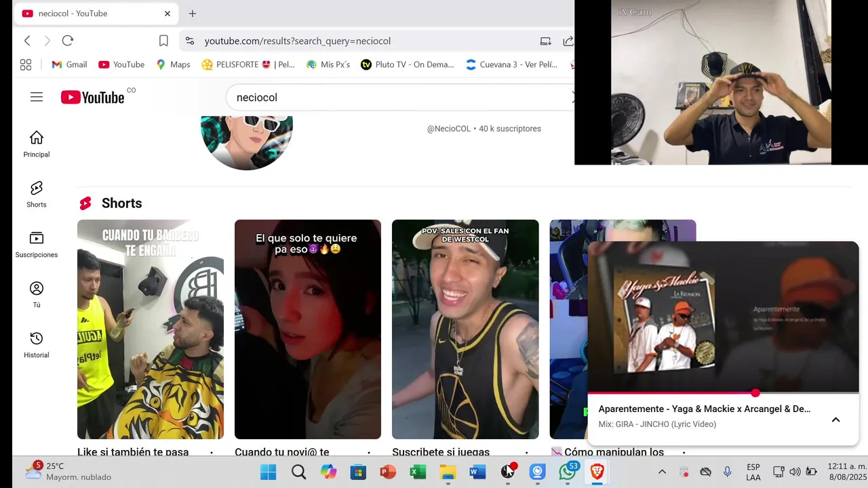This screenshot has height=488, width=868.
Task: Open network and volume quick settings
Action: pyautogui.click(x=795, y=472)
